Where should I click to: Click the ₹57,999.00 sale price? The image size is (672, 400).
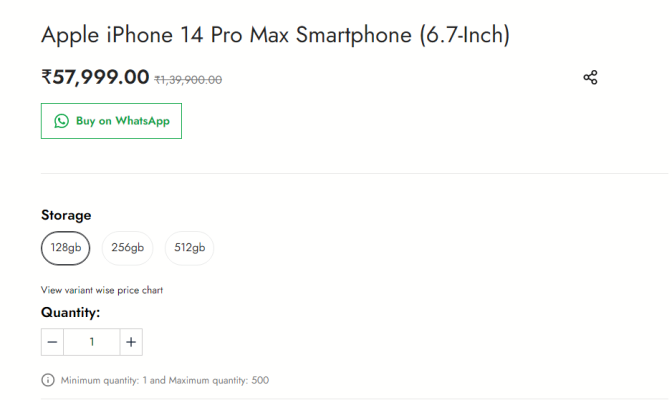[95, 77]
